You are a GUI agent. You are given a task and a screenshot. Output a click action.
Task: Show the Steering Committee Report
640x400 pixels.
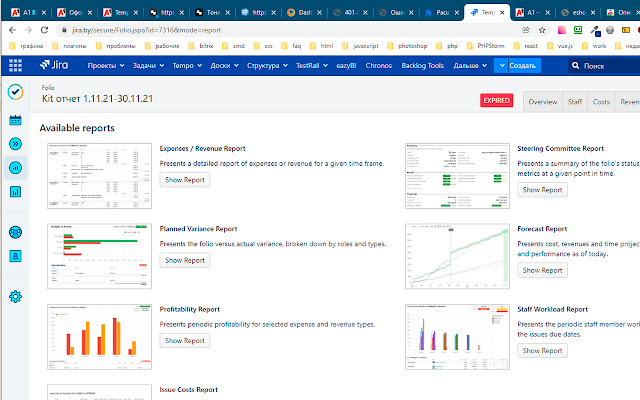[542, 190]
